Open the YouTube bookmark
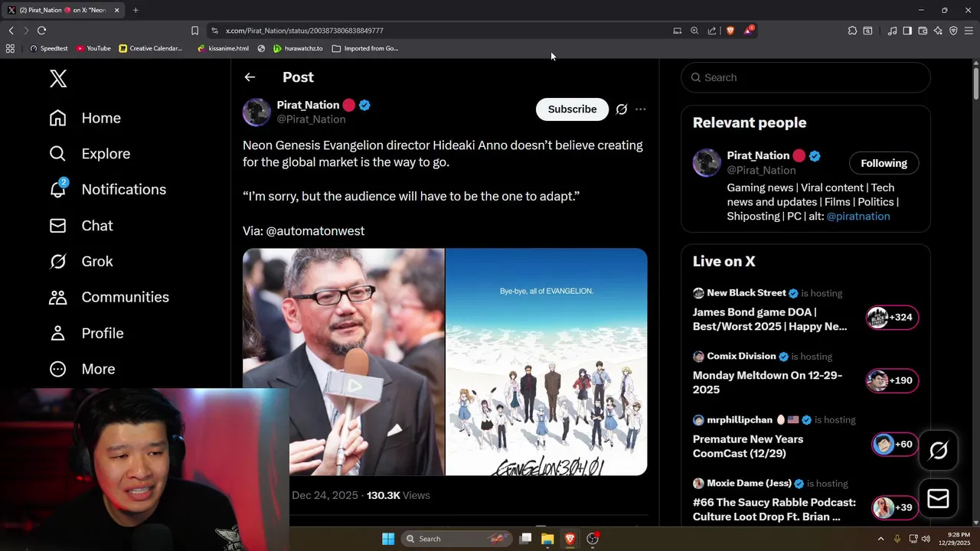 (93, 48)
